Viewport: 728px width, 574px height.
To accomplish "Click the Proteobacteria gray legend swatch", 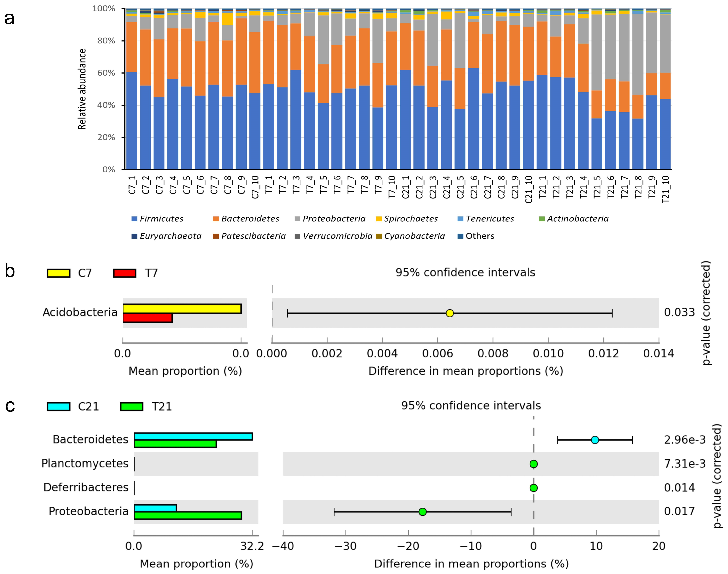I will pos(297,219).
